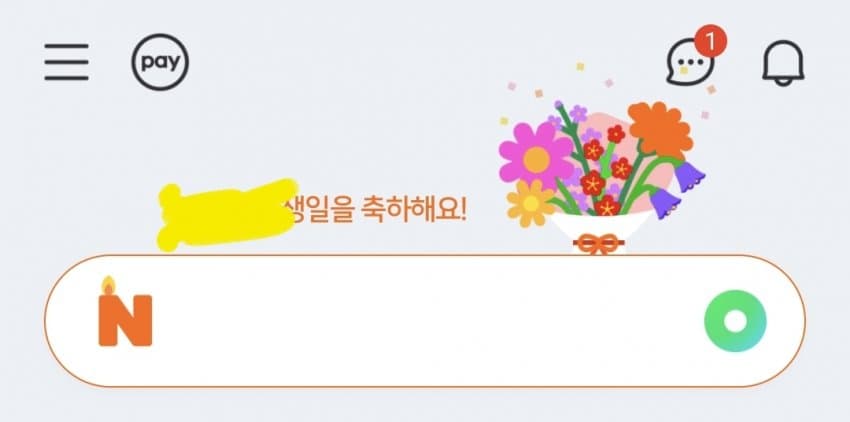Tap the purple bellflower on the right
Image resolution: width=850 pixels, height=422 pixels.
click(x=690, y=176)
